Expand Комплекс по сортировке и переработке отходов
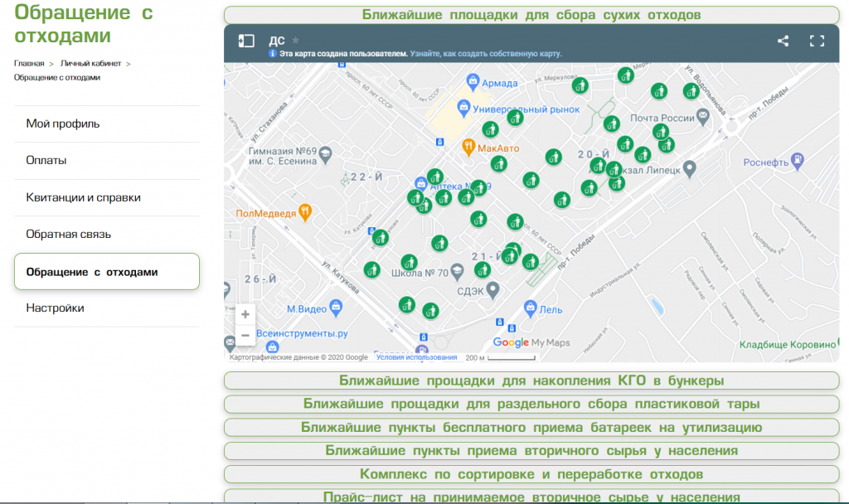849x504 pixels. (x=531, y=474)
